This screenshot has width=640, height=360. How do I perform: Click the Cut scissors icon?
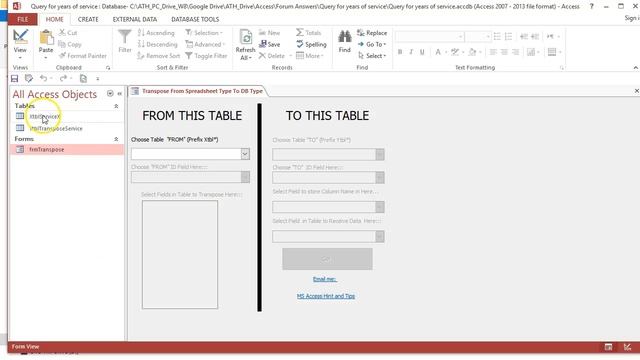(x=62, y=33)
